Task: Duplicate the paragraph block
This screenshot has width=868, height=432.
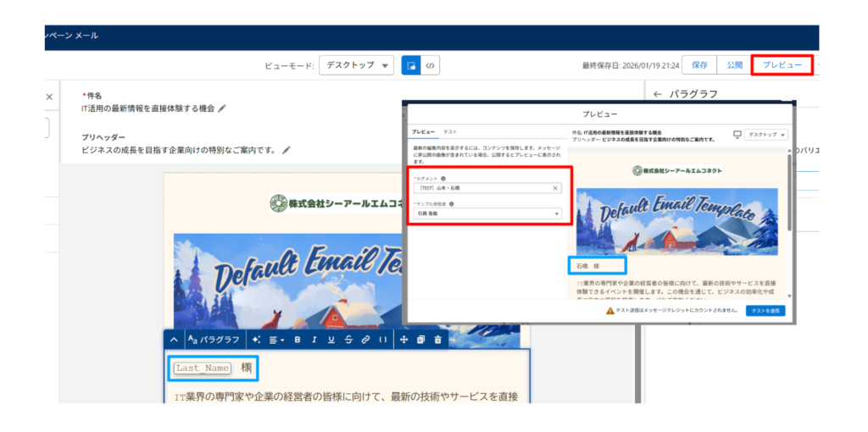Action: coord(420,340)
